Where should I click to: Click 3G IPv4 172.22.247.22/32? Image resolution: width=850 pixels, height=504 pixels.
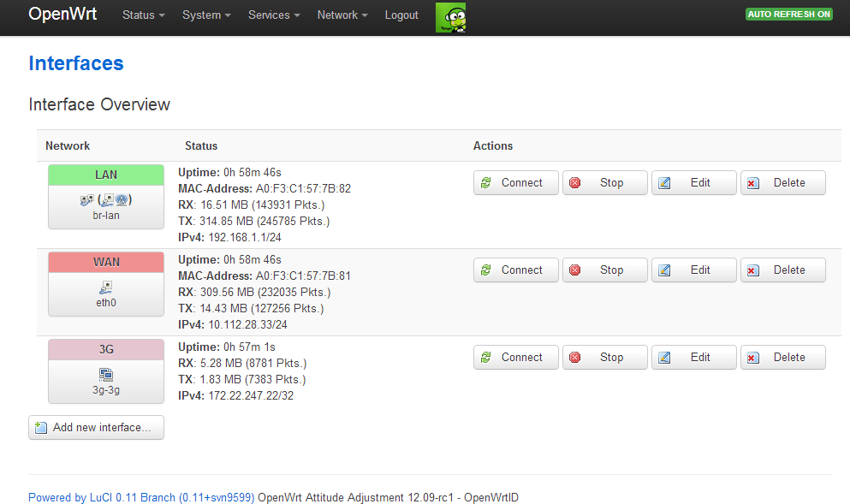(x=235, y=395)
